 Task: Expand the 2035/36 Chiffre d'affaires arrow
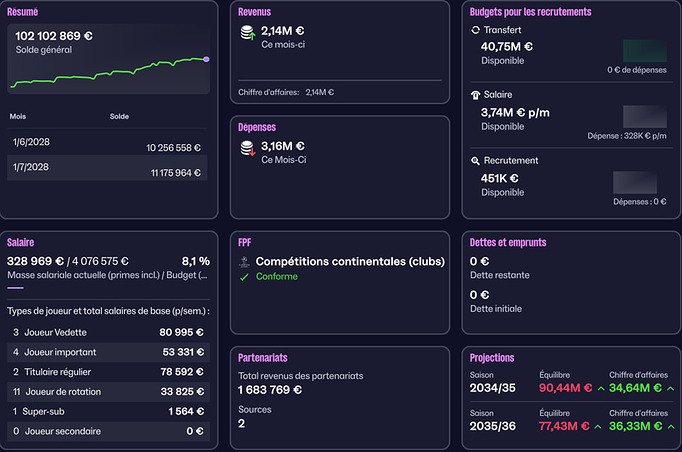(670, 427)
